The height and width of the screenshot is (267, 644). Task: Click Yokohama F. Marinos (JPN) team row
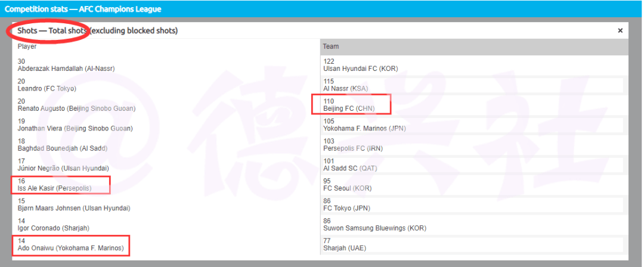click(475, 125)
